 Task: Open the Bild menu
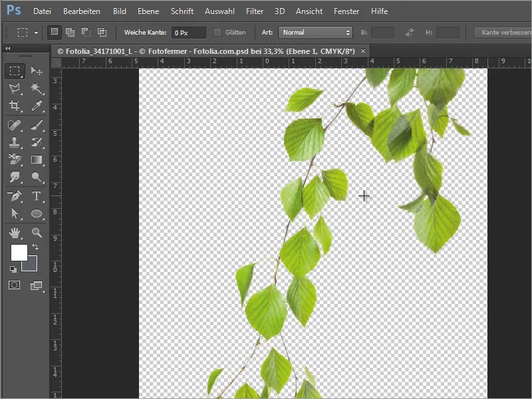click(x=120, y=11)
